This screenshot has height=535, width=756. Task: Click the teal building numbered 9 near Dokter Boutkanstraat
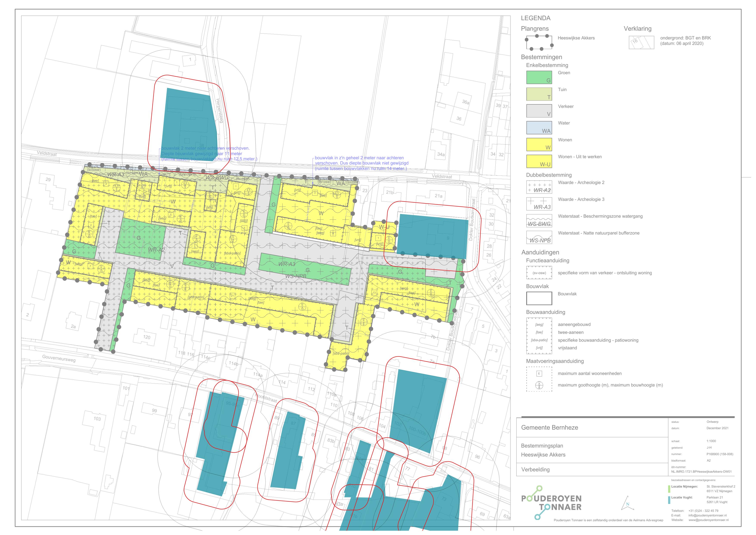pos(432,236)
